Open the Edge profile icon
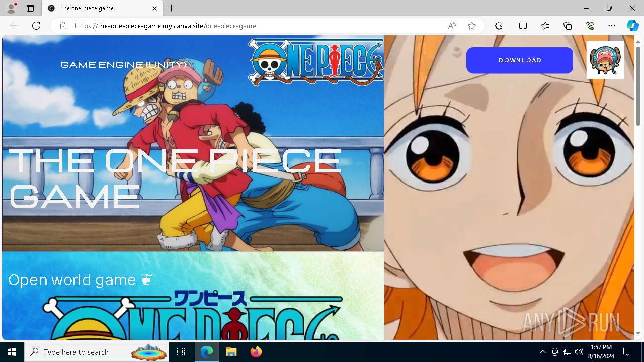644x362 pixels. 11,8
